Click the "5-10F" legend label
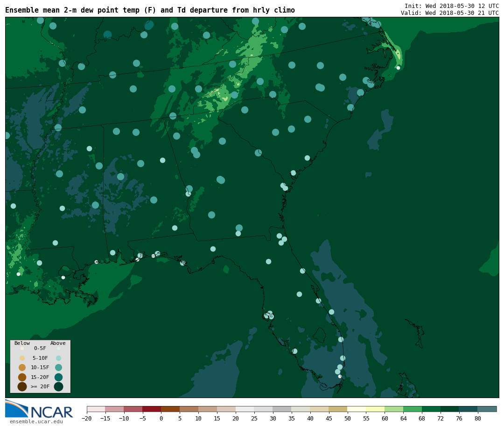Screen dimensions: 504x427 point(40,358)
